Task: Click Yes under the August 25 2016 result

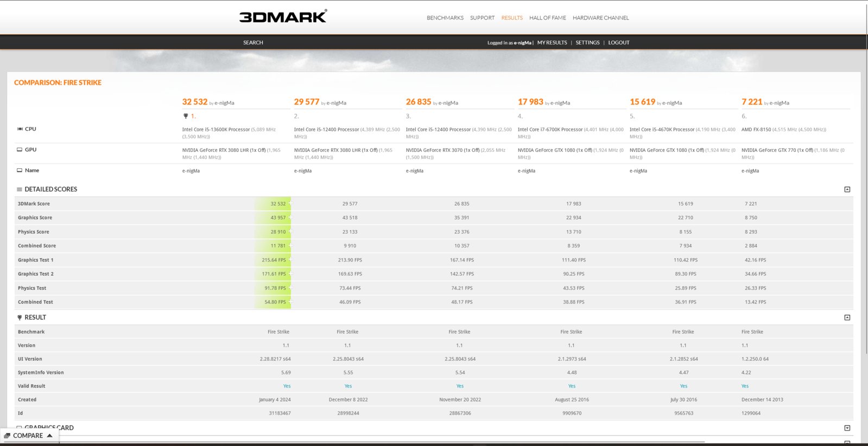Action: coord(572,386)
